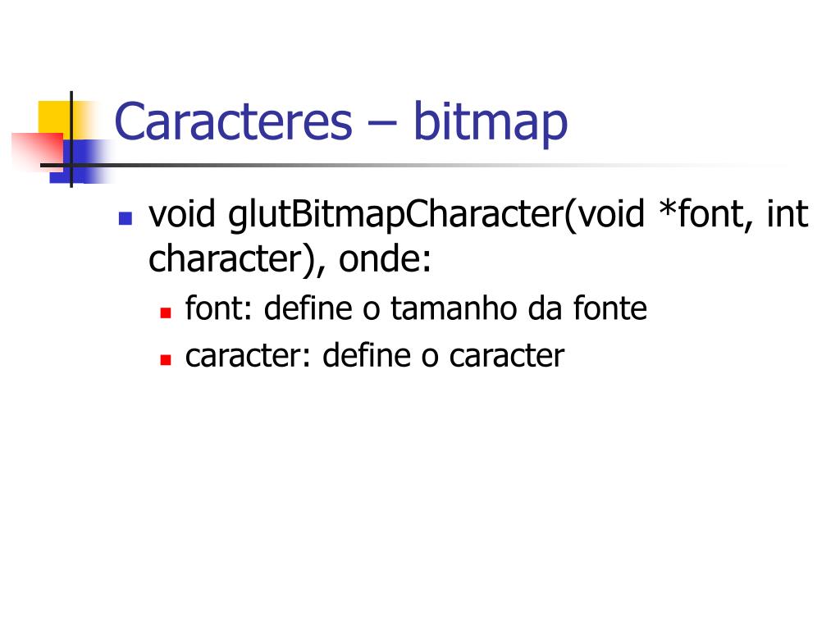Click the word 'bitmap' in the title
Image resolution: width=840 pixels, height=630 pixels.
[x=491, y=123]
